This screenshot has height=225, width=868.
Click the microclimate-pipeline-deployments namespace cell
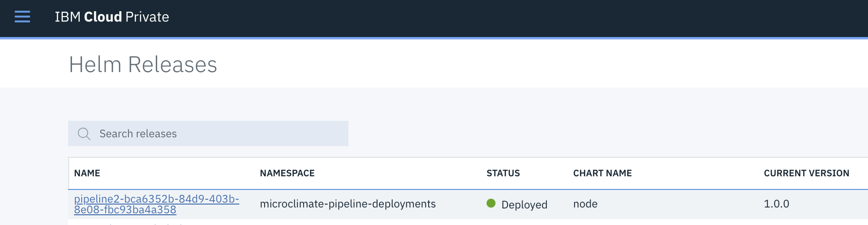tap(347, 204)
